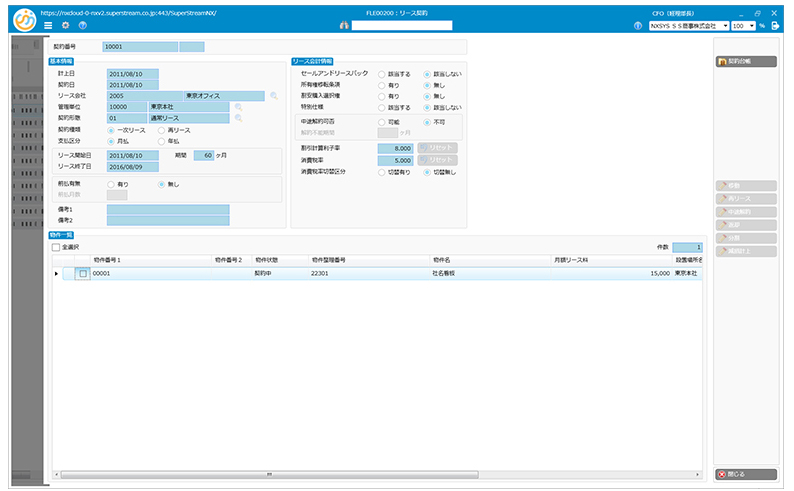Click the logout icon in the header
Image resolution: width=794 pixels, height=491 pixels.
point(775,26)
